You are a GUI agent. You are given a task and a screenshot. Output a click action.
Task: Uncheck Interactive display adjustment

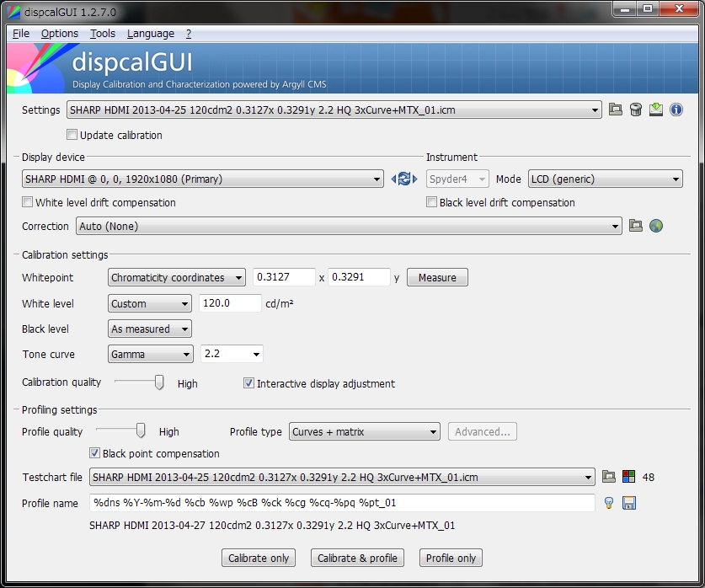point(248,383)
